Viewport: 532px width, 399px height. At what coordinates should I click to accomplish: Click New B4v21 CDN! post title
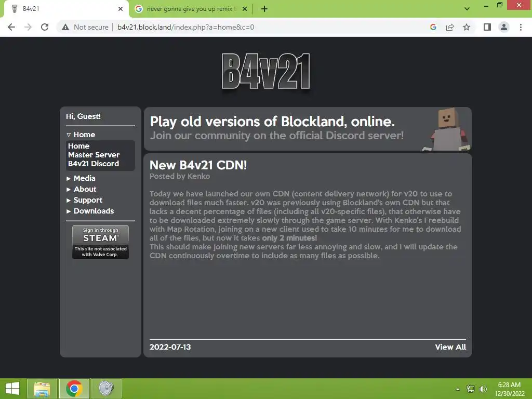(198, 165)
